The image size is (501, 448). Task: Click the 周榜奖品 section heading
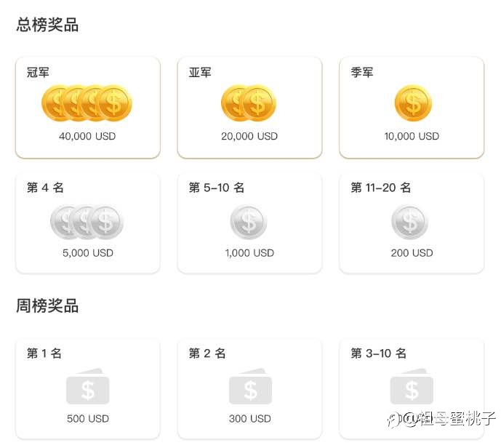tap(47, 305)
